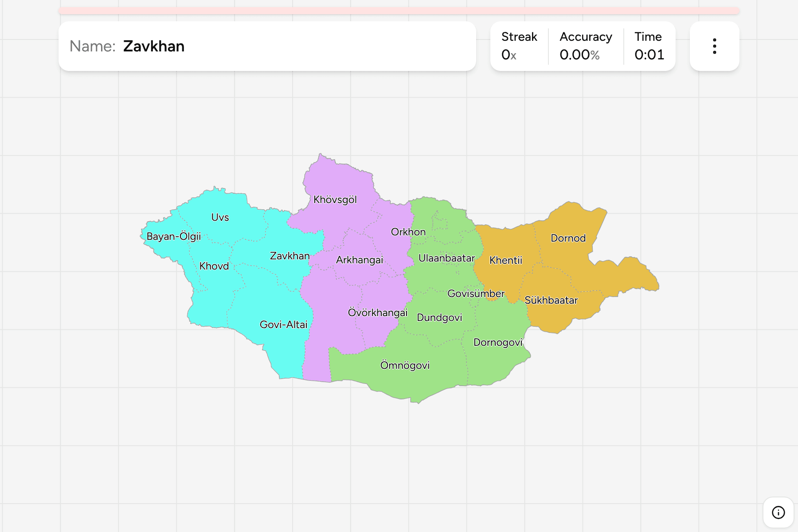The image size is (798, 532).
Task: Open the three-dot options menu
Action: point(714,46)
